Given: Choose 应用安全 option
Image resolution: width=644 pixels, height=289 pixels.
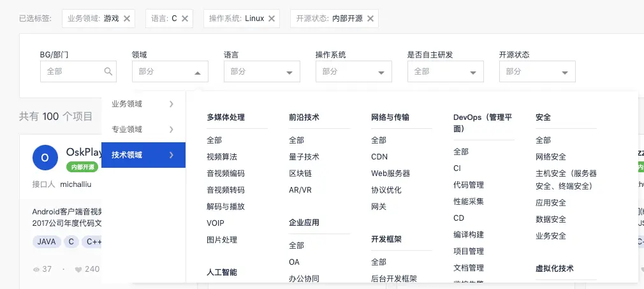Looking at the screenshot, I should 551,203.
